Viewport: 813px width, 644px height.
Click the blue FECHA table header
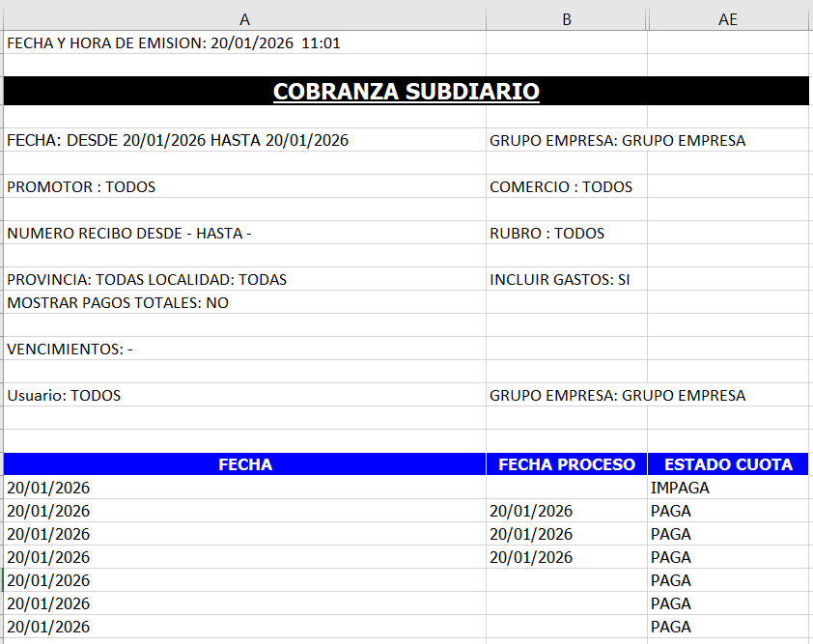(245, 464)
